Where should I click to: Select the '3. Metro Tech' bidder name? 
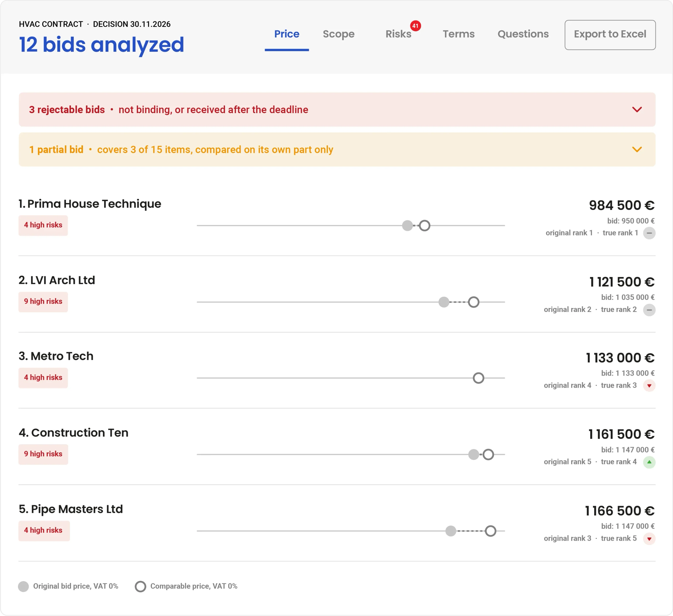tap(56, 356)
